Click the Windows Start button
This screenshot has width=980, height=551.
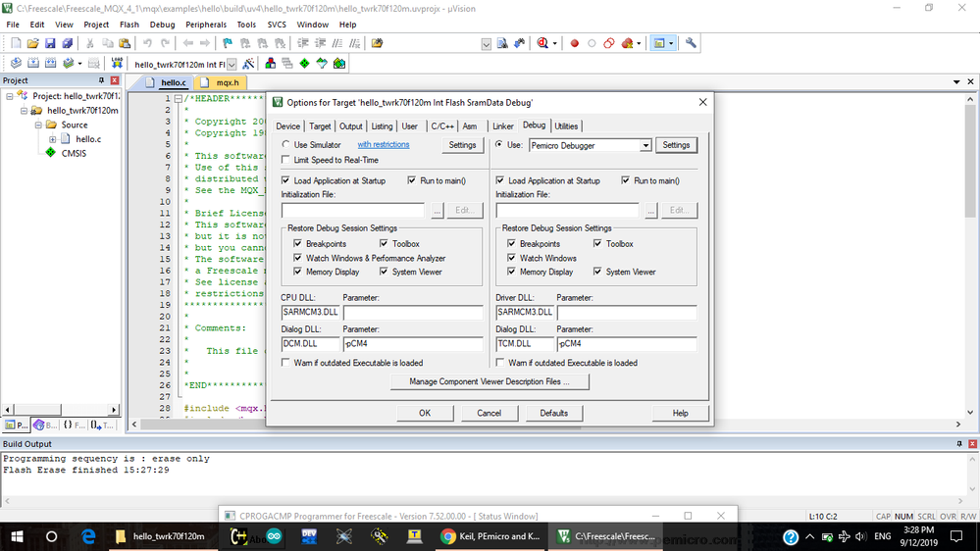tap(17, 536)
